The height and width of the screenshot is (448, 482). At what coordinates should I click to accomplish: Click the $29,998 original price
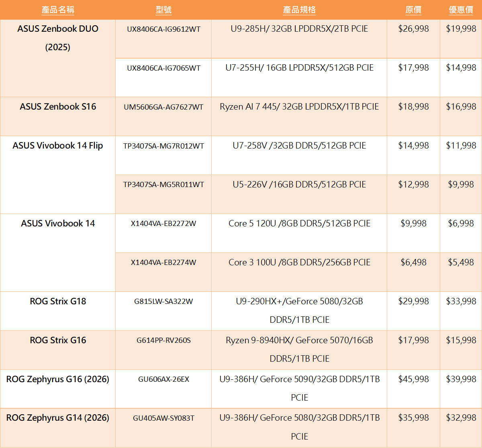click(413, 301)
